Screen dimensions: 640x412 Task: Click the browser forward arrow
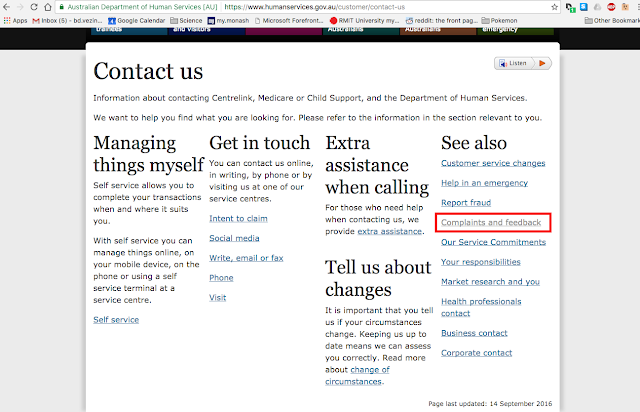click(x=20, y=7)
